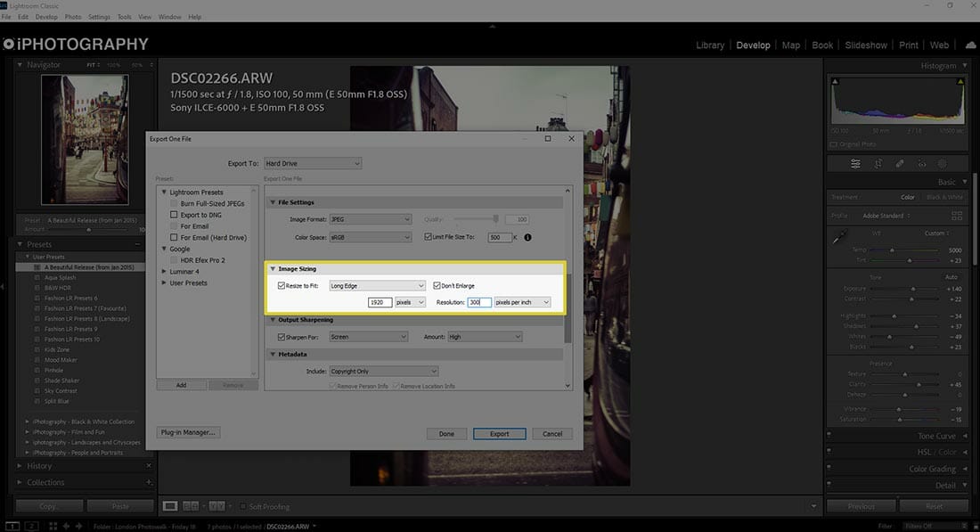Open the Long Edge resize dropdown
Image resolution: width=980 pixels, height=532 pixels.
(377, 286)
